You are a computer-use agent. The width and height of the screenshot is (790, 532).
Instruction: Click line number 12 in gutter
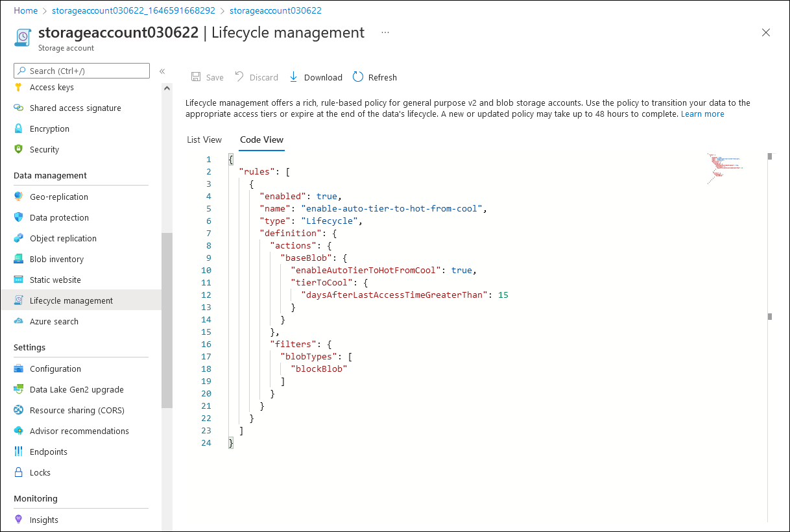point(206,295)
